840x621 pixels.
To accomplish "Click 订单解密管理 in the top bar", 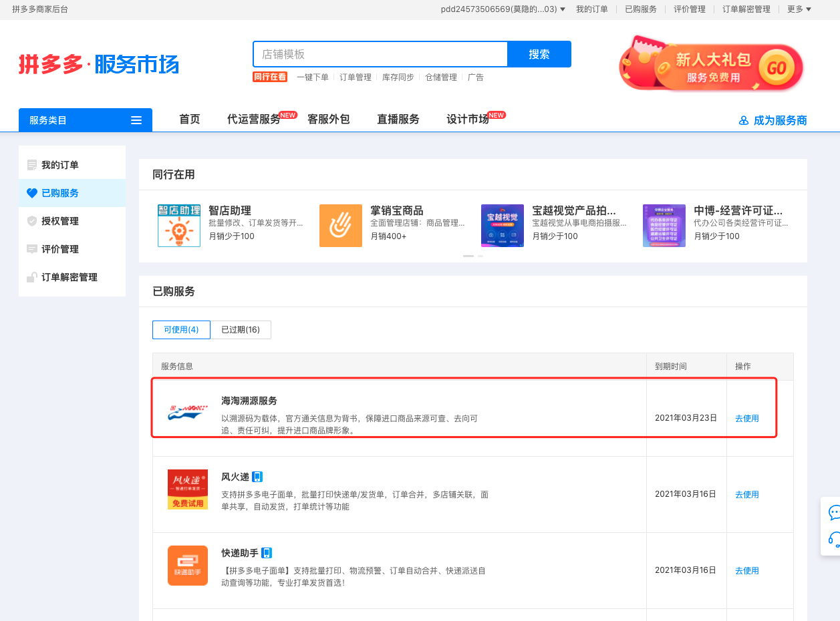I will pos(746,9).
